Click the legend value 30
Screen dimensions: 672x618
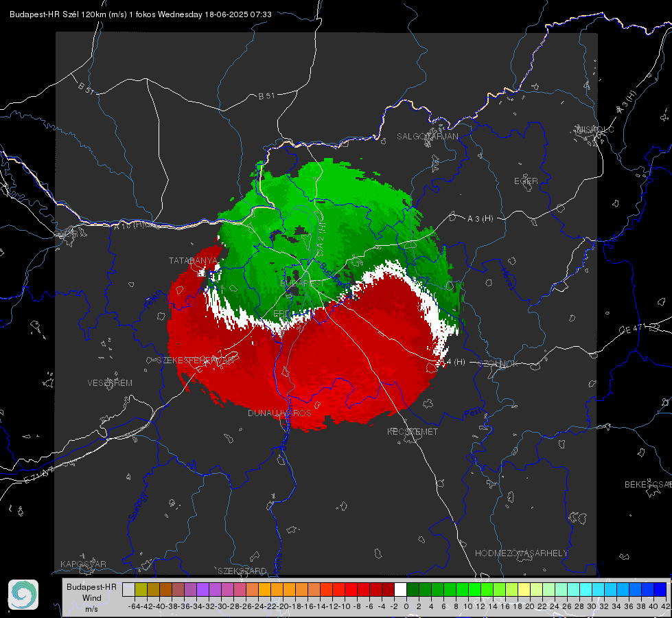[592, 606]
